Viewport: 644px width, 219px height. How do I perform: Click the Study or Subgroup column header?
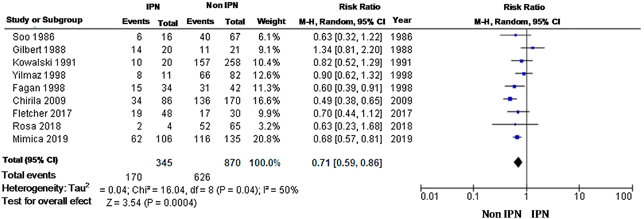click(x=44, y=20)
